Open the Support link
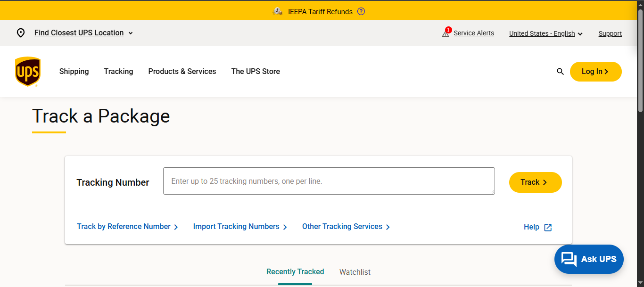This screenshot has height=287, width=644. click(610, 33)
